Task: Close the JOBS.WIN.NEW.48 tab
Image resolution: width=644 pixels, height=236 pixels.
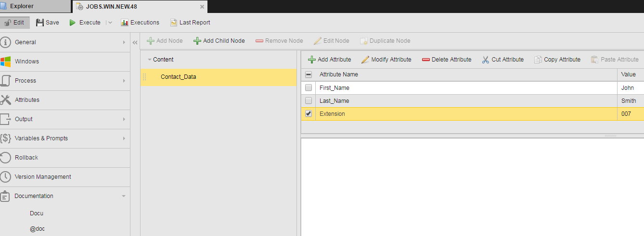Action: tap(202, 7)
